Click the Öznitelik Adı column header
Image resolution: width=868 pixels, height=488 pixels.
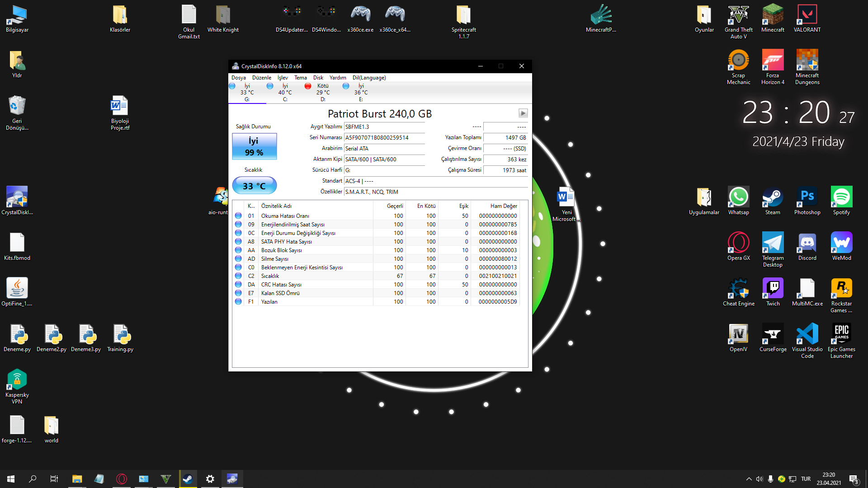coord(316,206)
